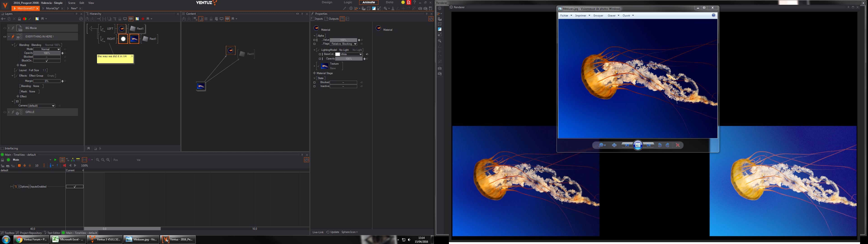Screen dimensions: 868x244
Task: Open the Camera (default) dropdown
Action: [41, 106]
